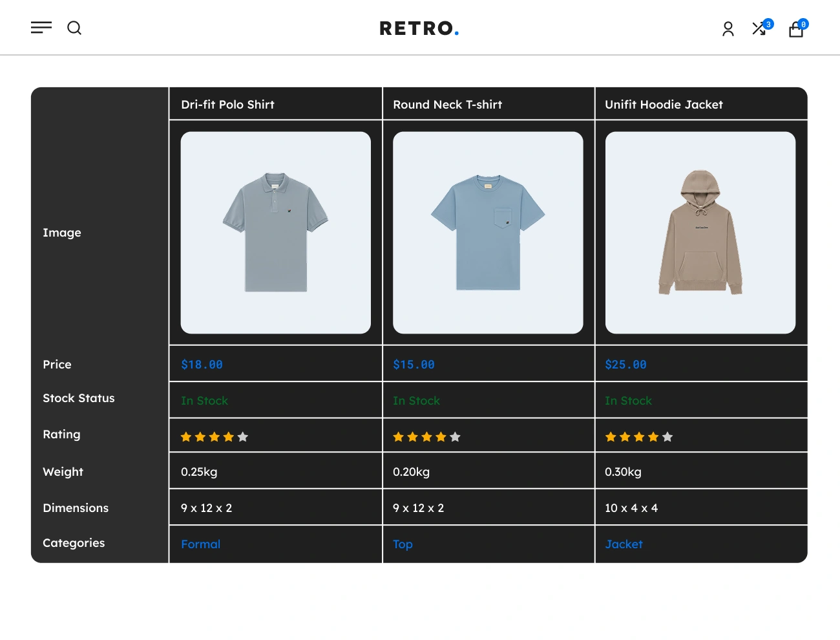The height and width of the screenshot is (640, 840).
Task: Click In Stock for the Round Neck T-shirt
Action: pyautogui.click(x=416, y=401)
